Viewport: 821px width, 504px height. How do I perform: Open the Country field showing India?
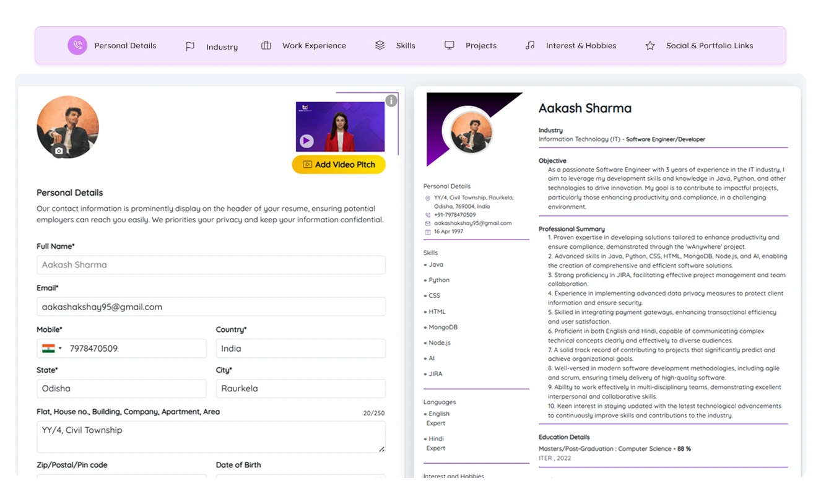tap(300, 349)
